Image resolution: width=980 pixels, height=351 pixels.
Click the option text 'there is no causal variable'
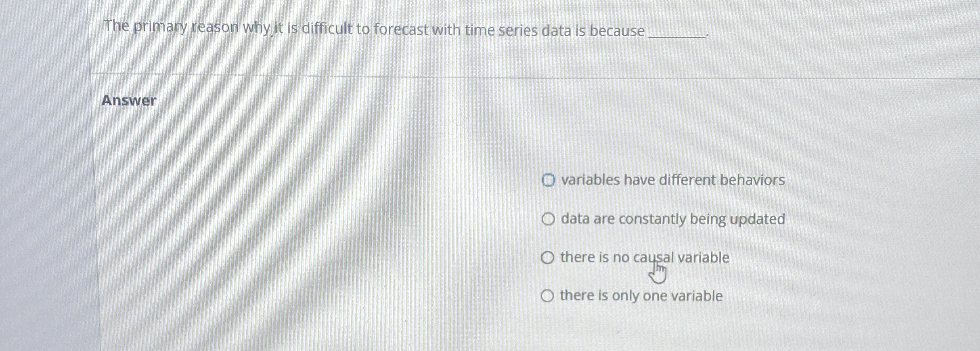pyautogui.click(x=645, y=258)
